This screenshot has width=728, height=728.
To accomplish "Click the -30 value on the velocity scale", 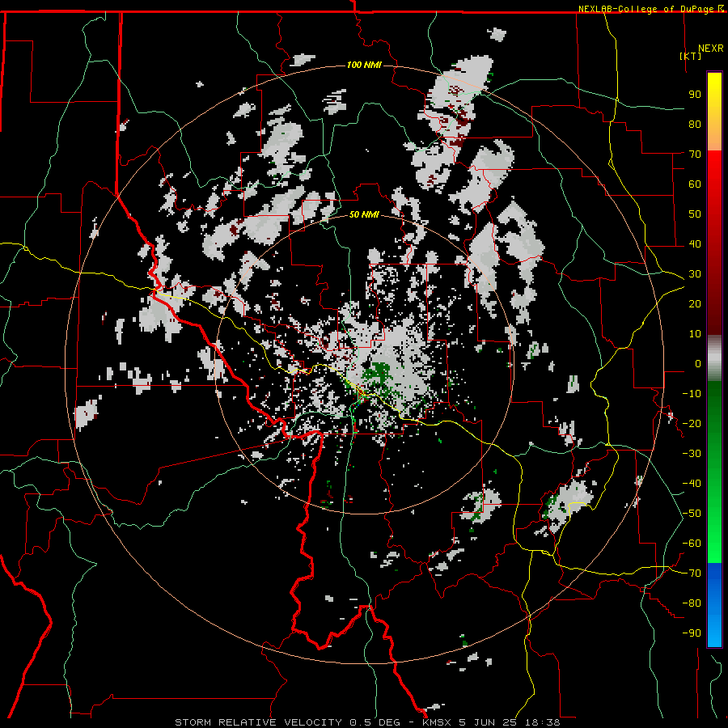I will coord(692,454).
